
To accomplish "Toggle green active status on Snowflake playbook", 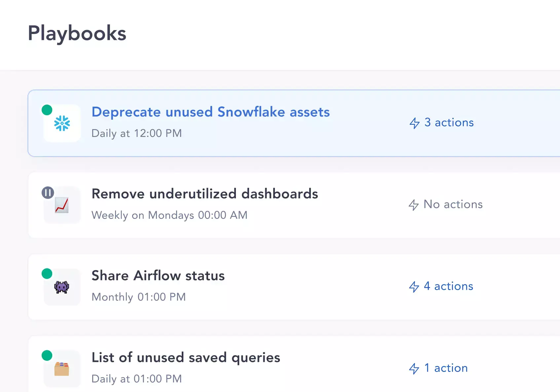I will [47, 110].
